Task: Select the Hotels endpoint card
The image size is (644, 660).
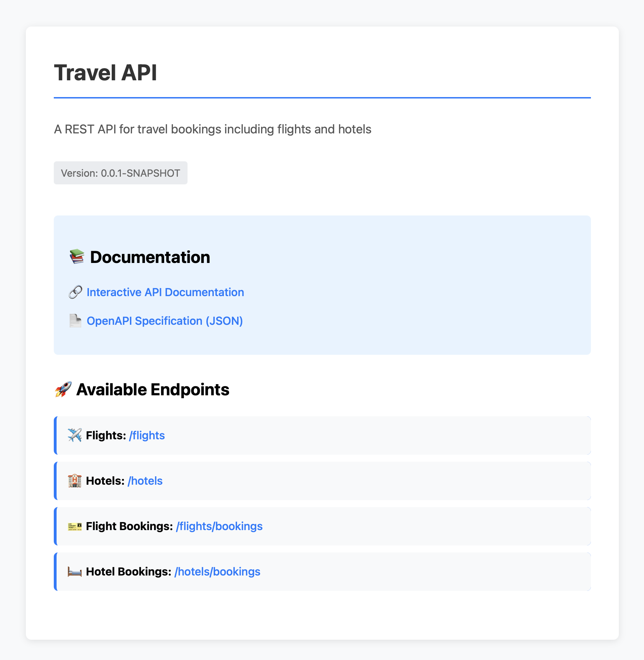Action: 321,481
